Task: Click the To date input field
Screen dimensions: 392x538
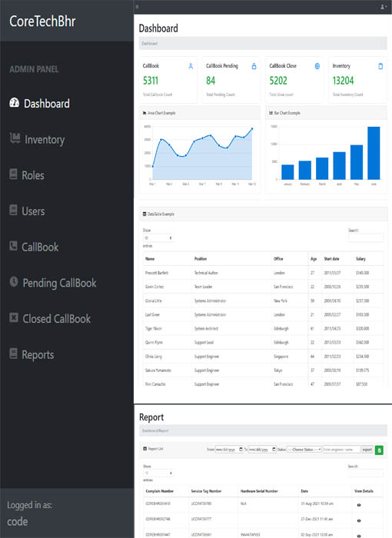Action: [x=262, y=449]
